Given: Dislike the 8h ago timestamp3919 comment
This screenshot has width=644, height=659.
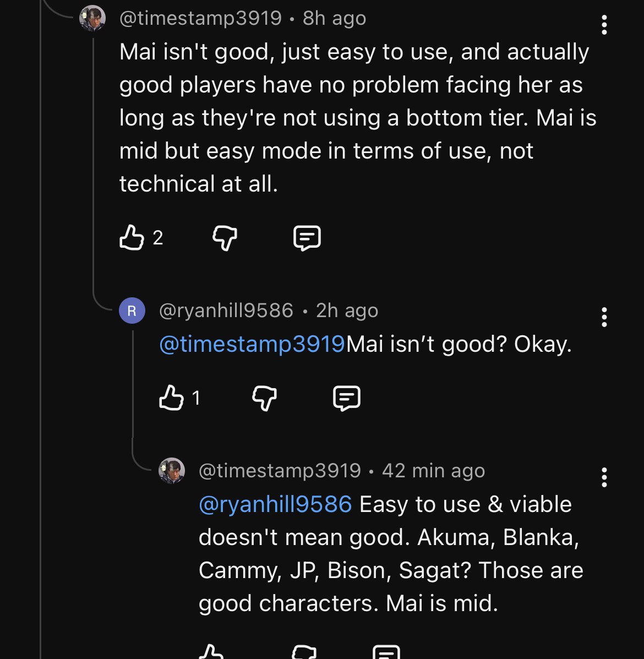Looking at the screenshot, I should click(225, 238).
